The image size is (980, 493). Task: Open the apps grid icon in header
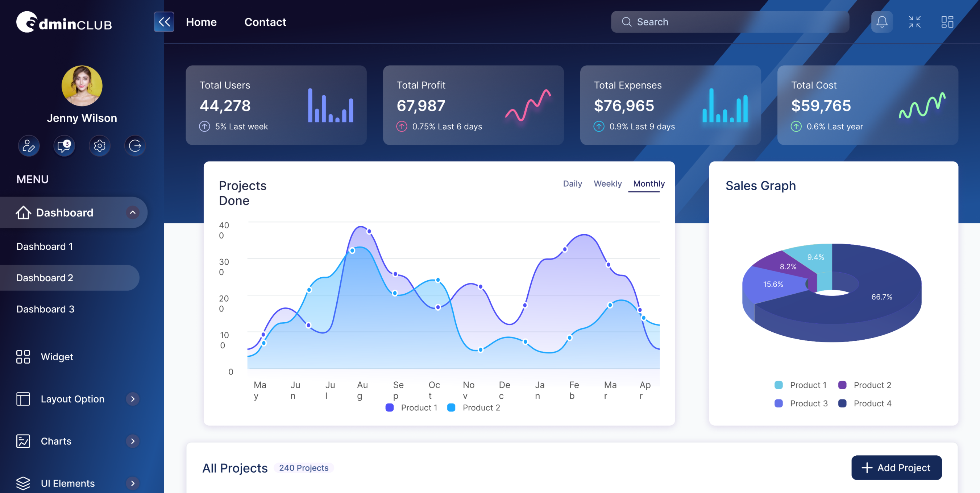point(947,22)
